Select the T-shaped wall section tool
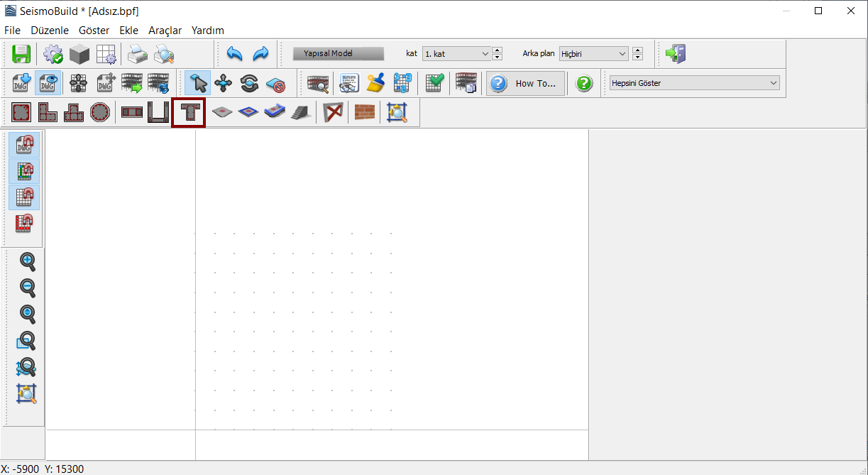868x475 pixels. point(189,112)
